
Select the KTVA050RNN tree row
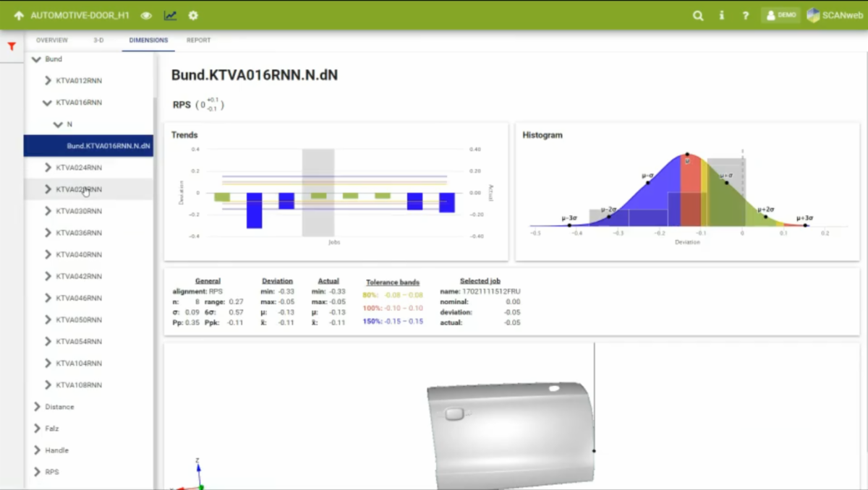coord(88,319)
